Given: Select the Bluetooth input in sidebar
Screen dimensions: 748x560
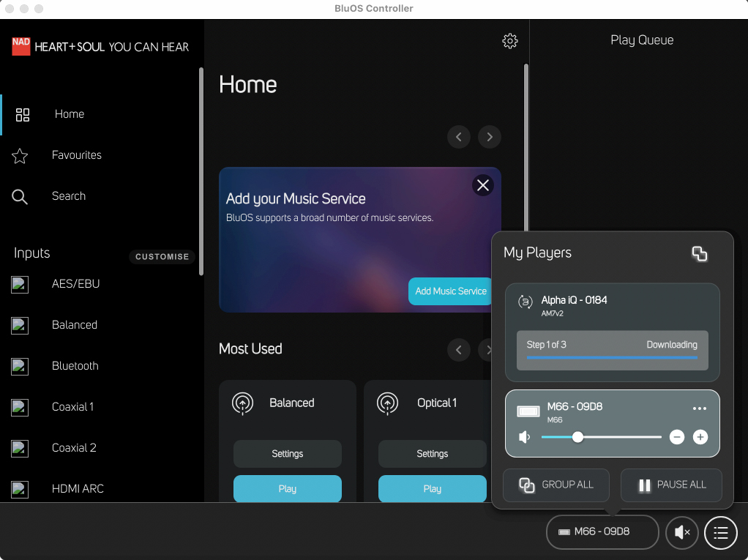Looking at the screenshot, I should 75,366.
